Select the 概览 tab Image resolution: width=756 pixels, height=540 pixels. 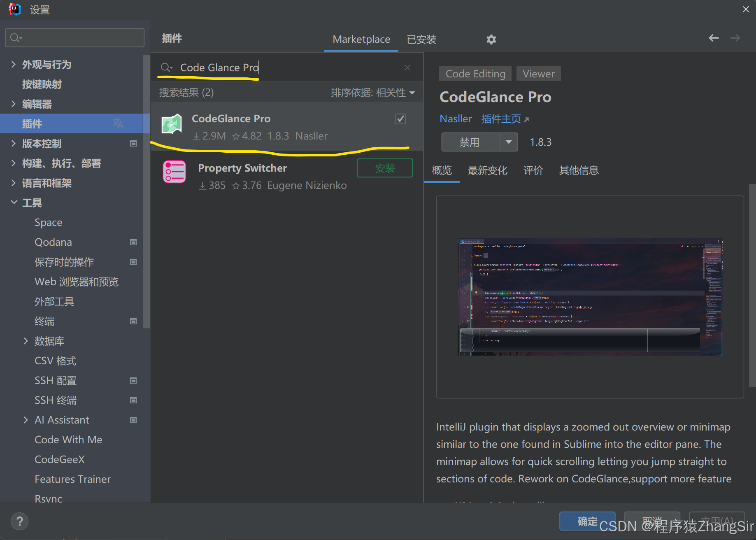click(x=442, y=170)
